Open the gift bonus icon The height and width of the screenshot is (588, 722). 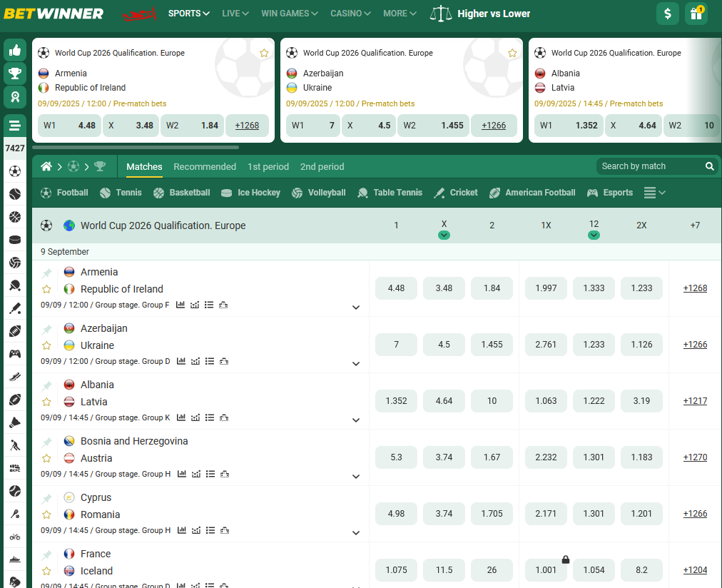(696, 14)
